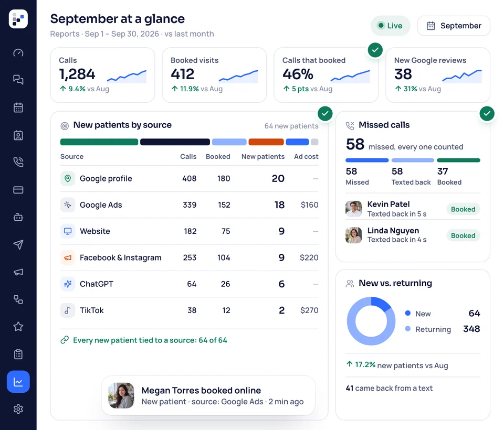Sort by the Ad cost column header
The height and width of the screenshot is (430, 504).
[306, 157]
